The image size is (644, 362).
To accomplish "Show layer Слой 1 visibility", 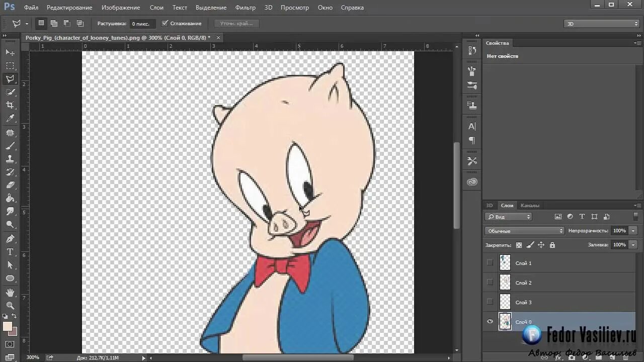I will click(x=490, y=262).
